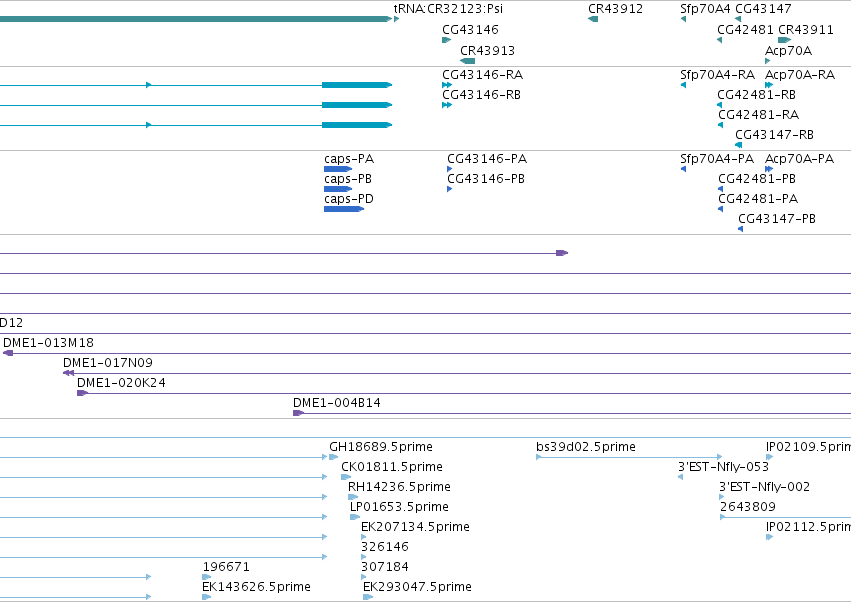Click the CG42481-RA transcript label

coord(759,115)
